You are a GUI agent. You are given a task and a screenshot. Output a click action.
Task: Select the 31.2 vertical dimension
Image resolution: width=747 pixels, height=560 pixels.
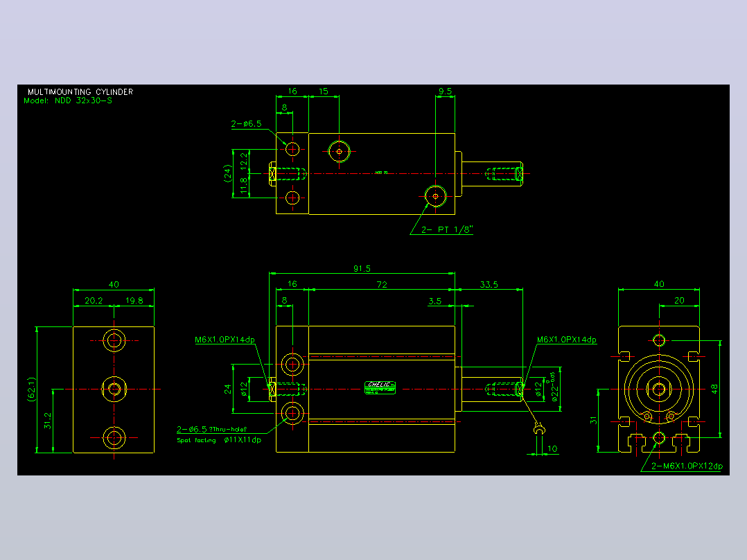[x=48, y=421]
